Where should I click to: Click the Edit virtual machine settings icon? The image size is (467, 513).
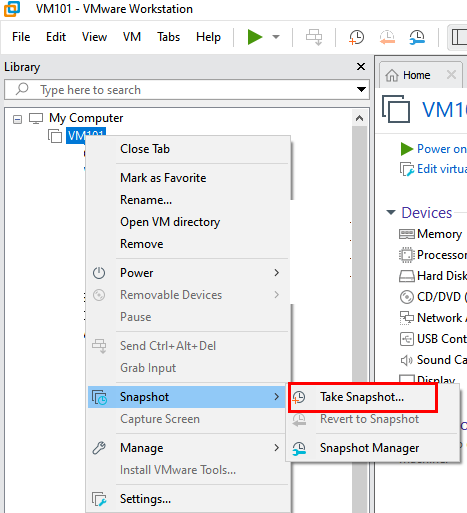[407, 169]
